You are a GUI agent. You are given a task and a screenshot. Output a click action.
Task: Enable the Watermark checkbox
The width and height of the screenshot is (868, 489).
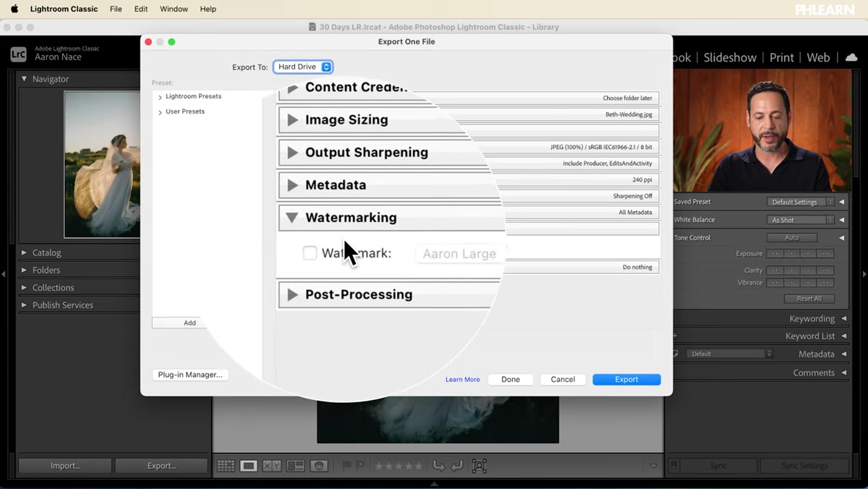click(x=310, y=253)
